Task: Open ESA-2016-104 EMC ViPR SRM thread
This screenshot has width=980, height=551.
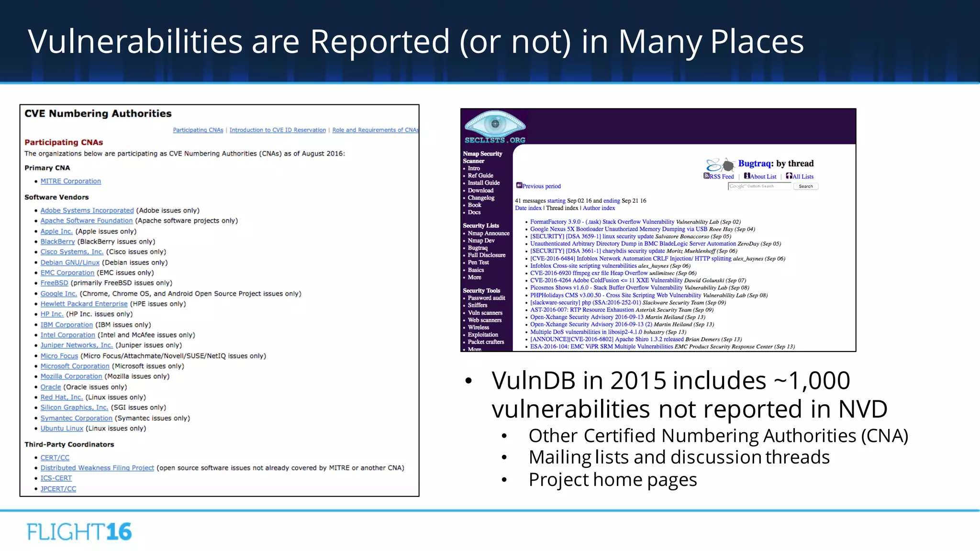Action: (601, 347)
